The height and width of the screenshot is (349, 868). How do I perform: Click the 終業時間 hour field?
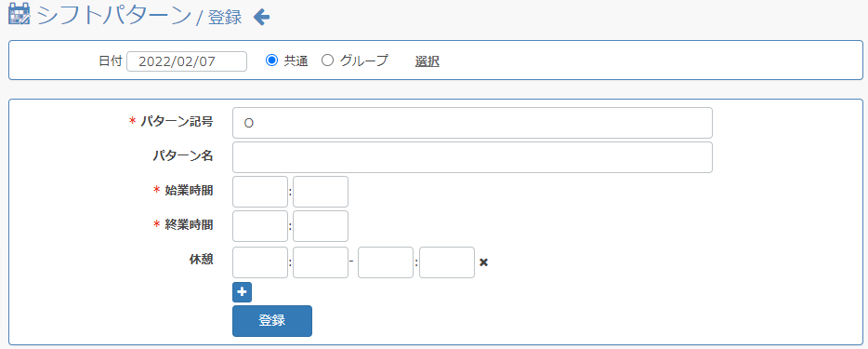point(260,226)
